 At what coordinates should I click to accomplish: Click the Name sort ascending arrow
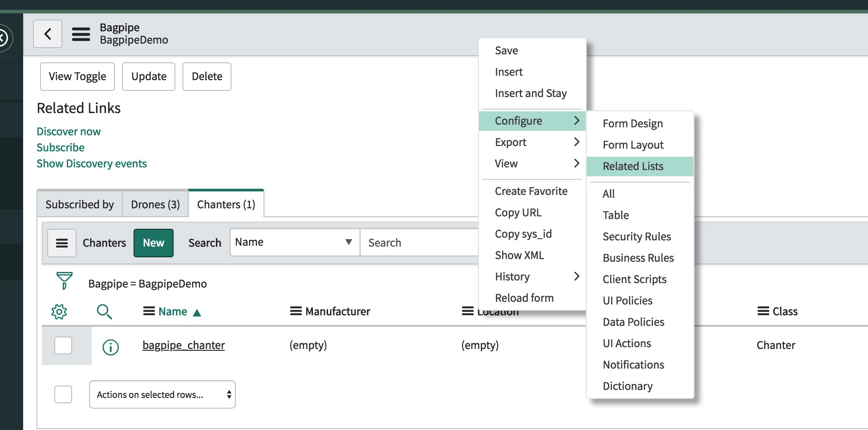tap(197, 313)
